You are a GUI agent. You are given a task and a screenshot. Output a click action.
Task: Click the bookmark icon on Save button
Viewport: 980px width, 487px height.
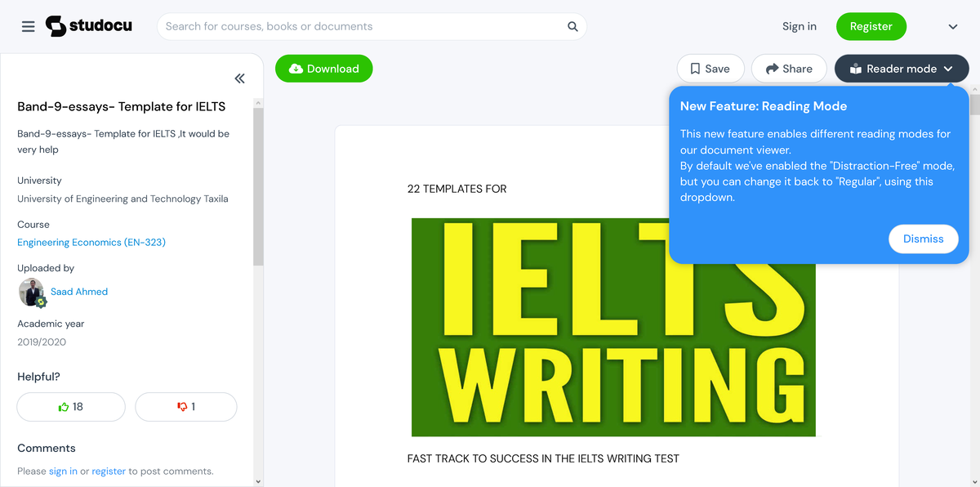(x=695, y=68)
